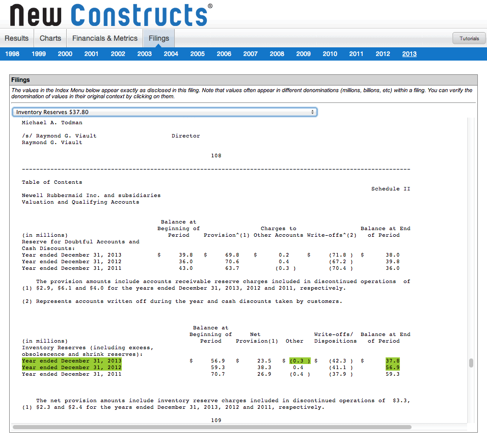Image resolution: width=487 pixels, height=448 pixels.
Task: Click the Tutorials button
Action: point(469,39)
